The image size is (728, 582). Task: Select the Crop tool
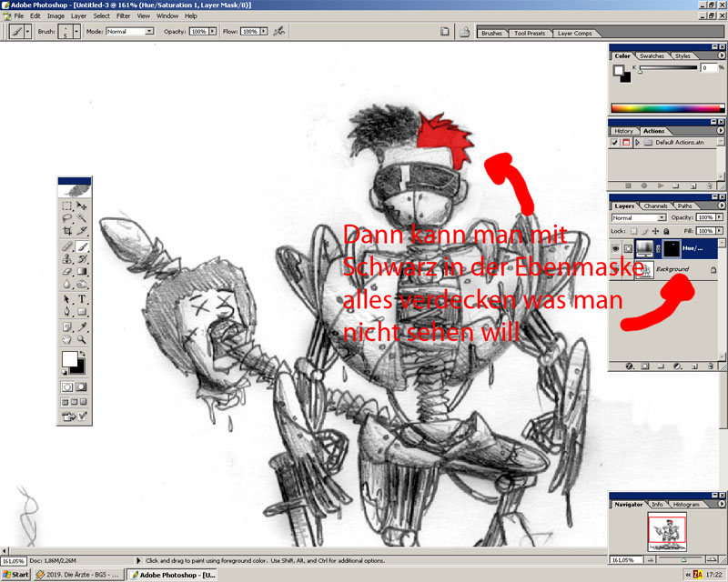tap(67, 233)
